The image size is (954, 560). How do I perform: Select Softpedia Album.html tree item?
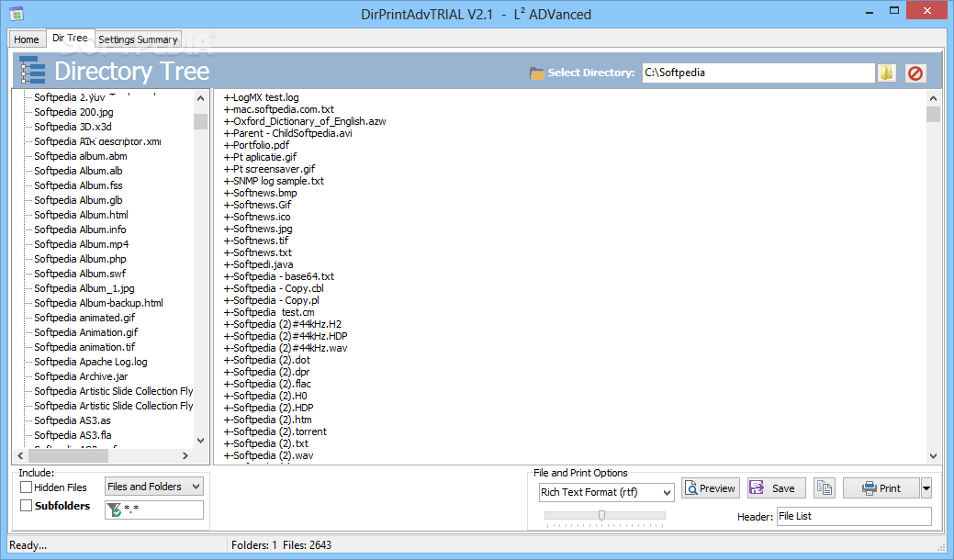(81, 215)
